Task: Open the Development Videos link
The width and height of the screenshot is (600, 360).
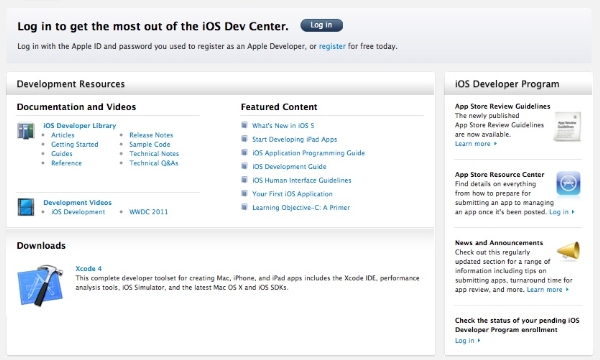Action: point(77,202)
